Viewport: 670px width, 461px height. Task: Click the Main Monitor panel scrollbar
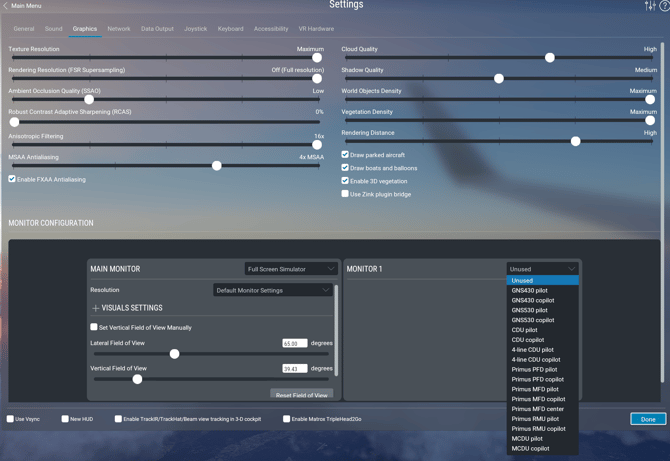point(336,330)
